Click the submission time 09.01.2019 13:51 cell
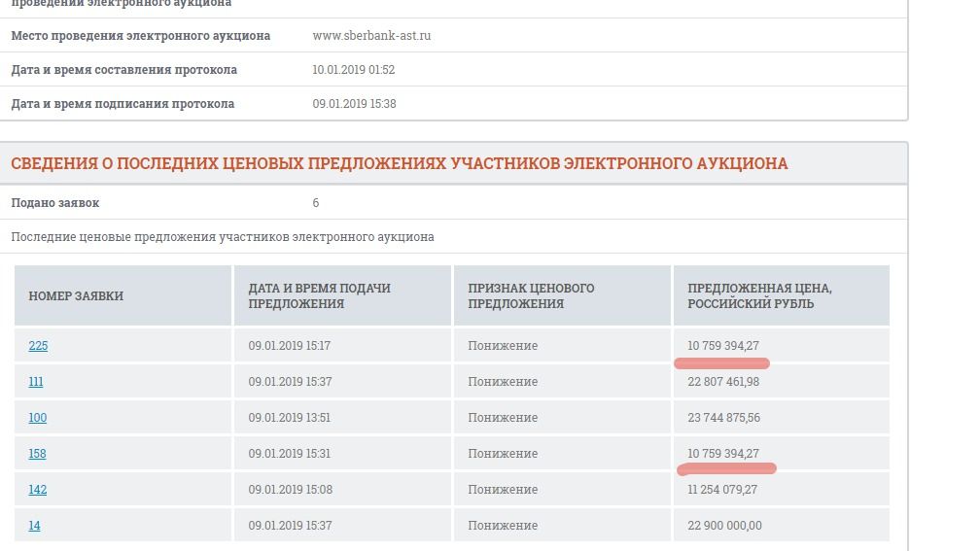Image resolution: width=980 pixels, height=551 pixels. (x=290, y=418)
